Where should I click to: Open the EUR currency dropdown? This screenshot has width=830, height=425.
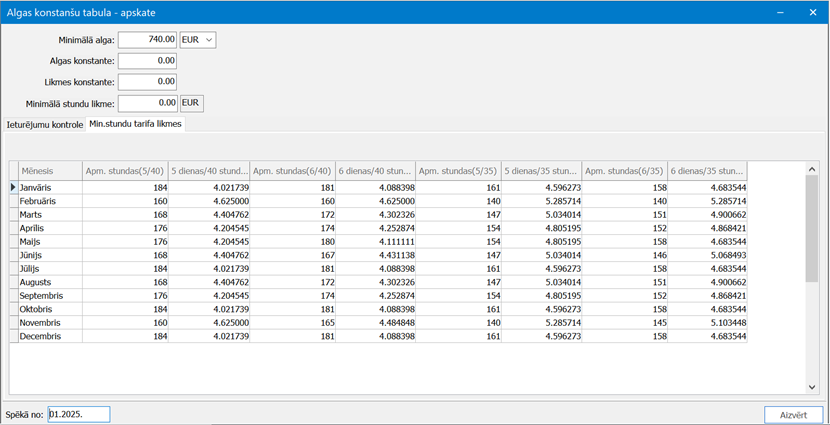198,40
